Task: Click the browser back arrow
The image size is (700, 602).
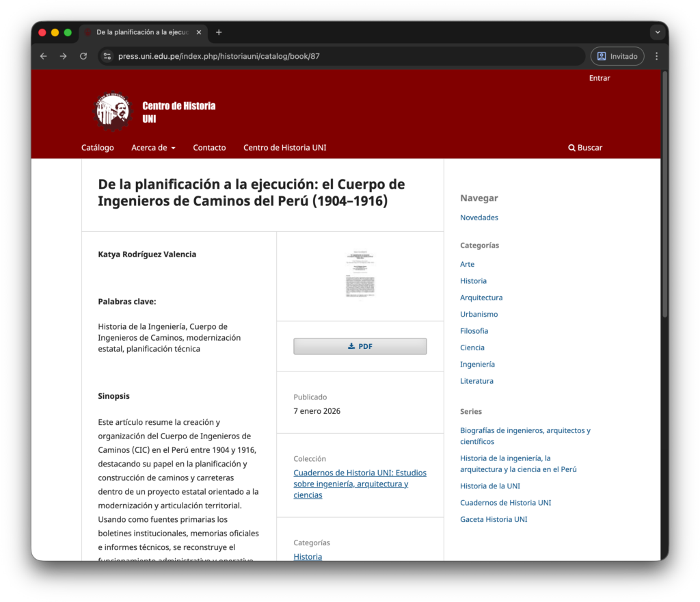Action: [x=44, y=56]
